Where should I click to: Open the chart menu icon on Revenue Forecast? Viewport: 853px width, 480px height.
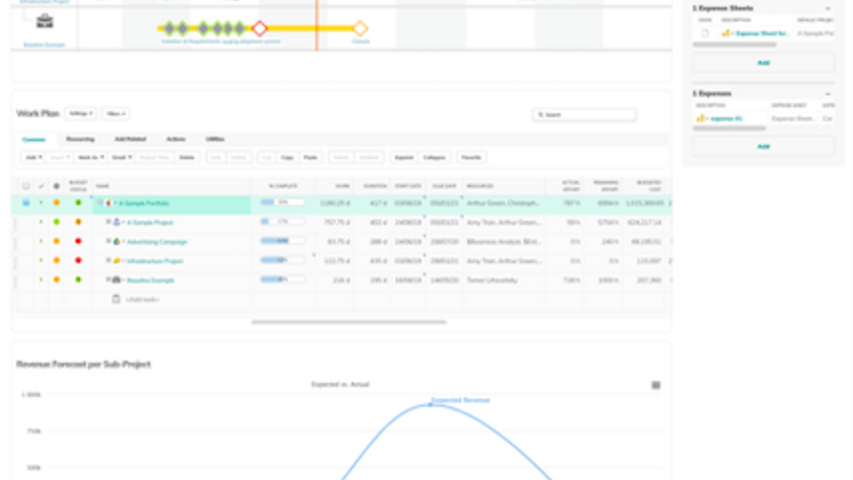[x=656, y=385]
